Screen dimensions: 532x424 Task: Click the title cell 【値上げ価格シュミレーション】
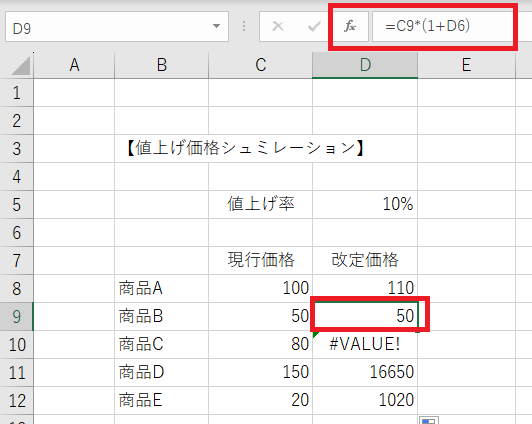click(x=245, y=149)
